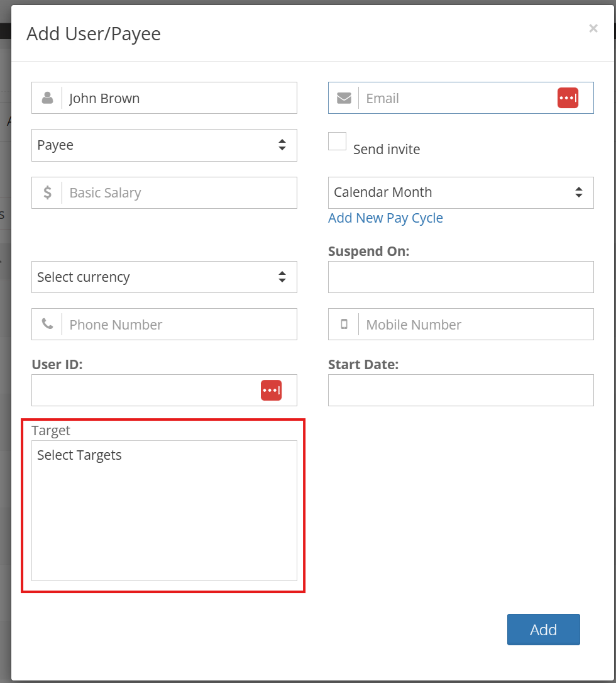Click the phone handset icon beside Phone Number
This screenshot has width=616, height=683.
[x=47, y=324]
